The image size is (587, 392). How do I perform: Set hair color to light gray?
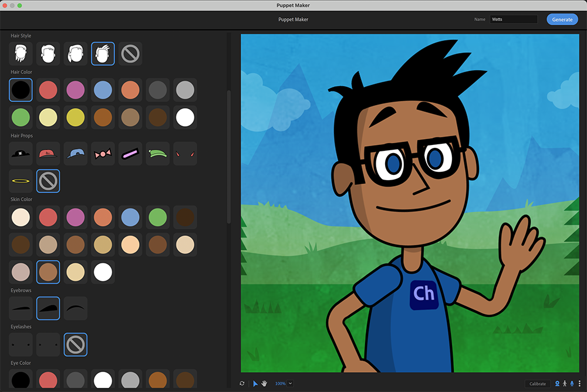[x=185, y=90]
